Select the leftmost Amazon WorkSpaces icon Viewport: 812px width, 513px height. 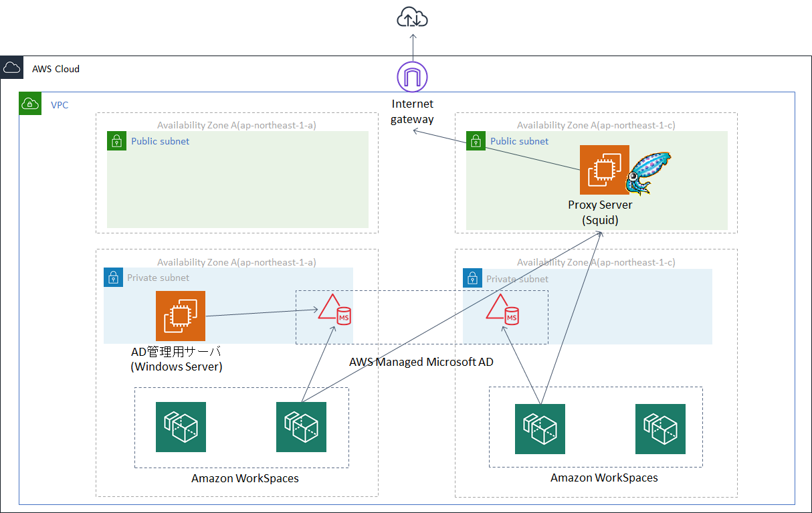click(181, 427)
